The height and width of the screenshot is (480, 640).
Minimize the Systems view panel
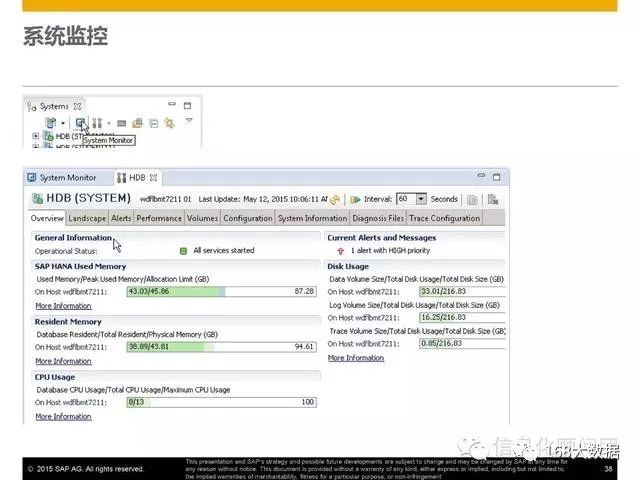tap(172, 104)
